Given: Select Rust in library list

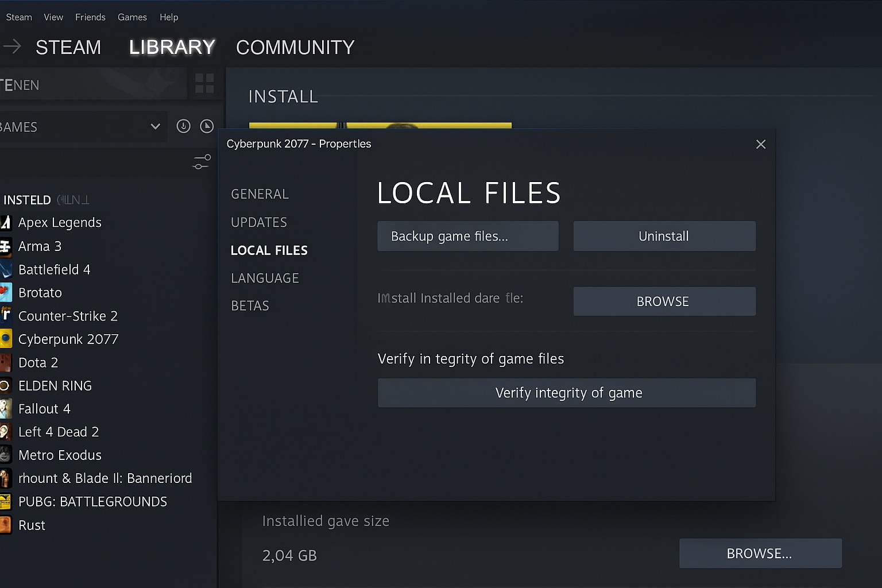Looking at the screenshot, I should [x=32, y=525].
